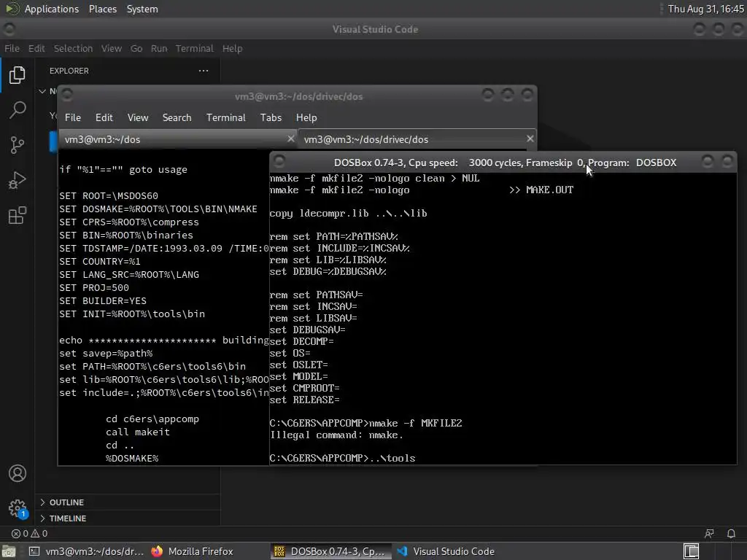Click the DOSBox window title bar

point(505,163)
